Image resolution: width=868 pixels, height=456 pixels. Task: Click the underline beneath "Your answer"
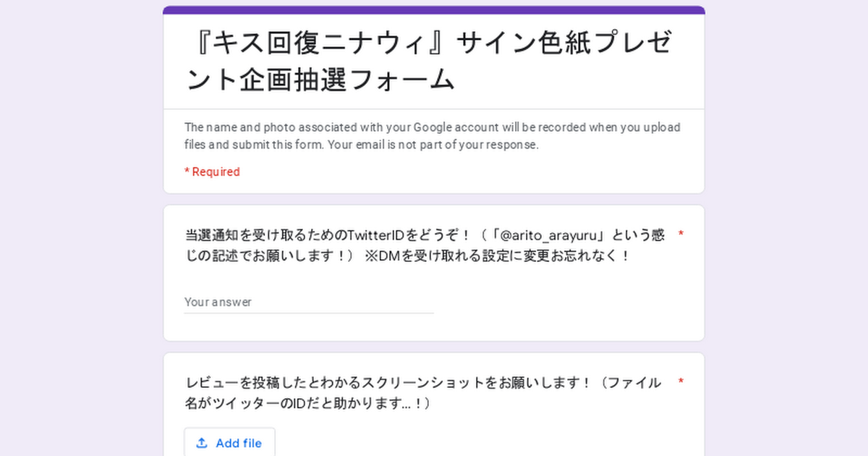click(x=309, y=313)
